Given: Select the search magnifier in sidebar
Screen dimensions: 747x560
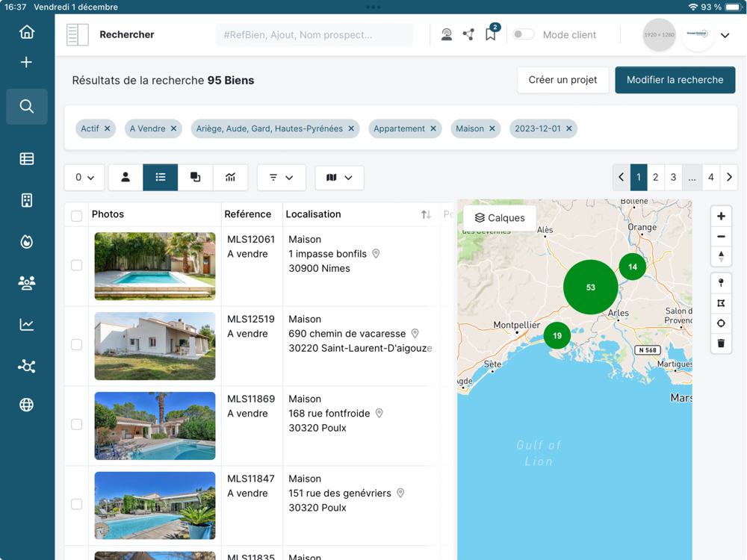Looking at the screenshot, I should [27, 106].
